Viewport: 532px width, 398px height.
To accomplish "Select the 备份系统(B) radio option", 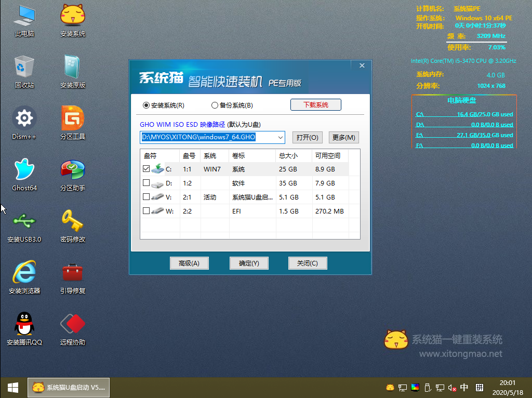I will pos(232,105).
